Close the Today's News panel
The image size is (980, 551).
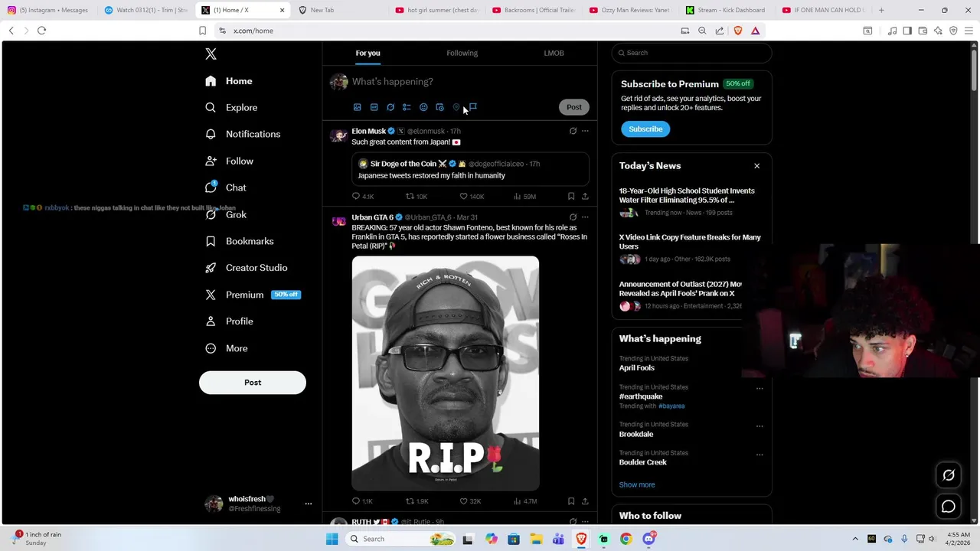756,166
